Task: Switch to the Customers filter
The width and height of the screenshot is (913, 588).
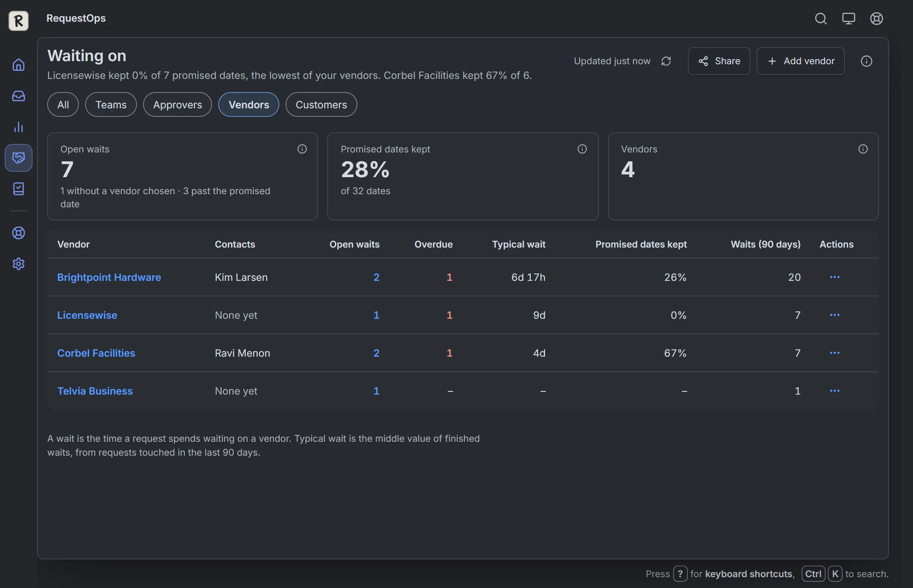Action: [321, 104]
